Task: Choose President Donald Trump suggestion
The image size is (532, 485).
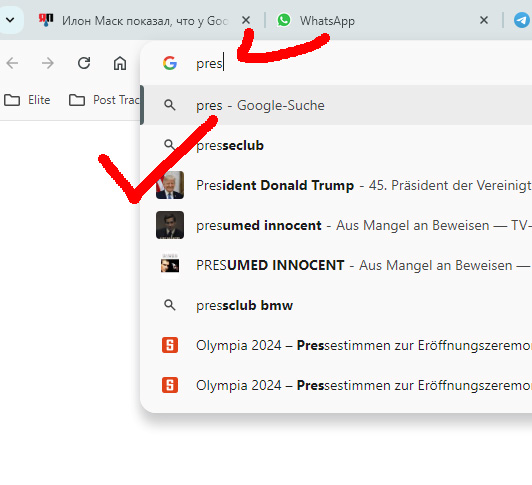Action: [x=336, y=185]
